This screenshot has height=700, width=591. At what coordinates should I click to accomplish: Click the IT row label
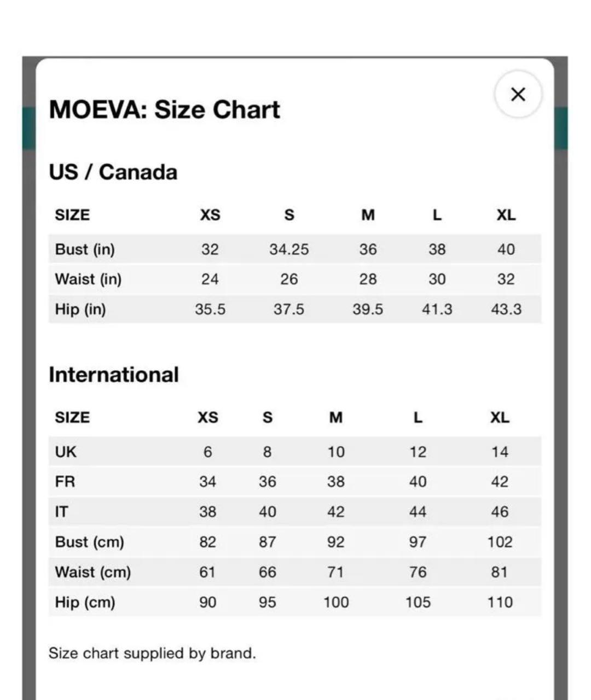62,512
